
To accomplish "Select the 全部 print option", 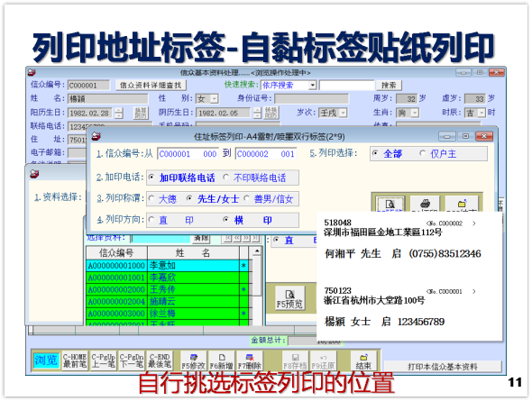I will [x=388, y=154].
